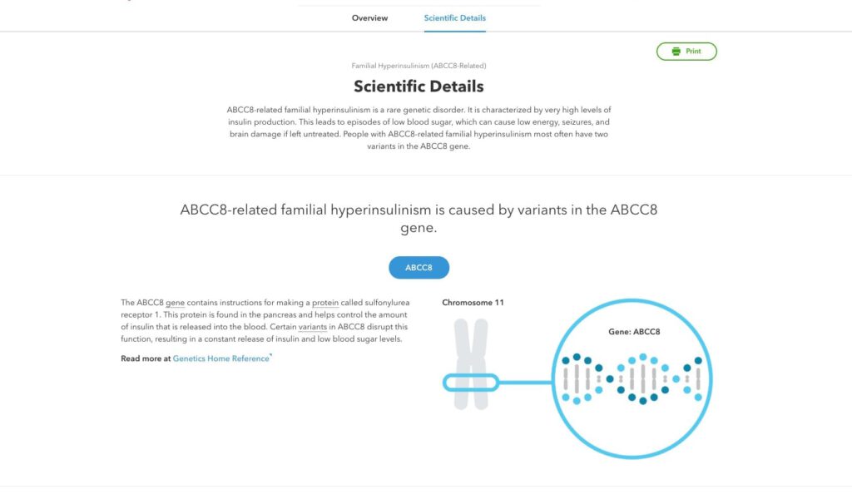
Task: Click the Gene: ABCC8 label in circle
Action: click(x=634, y=331)
